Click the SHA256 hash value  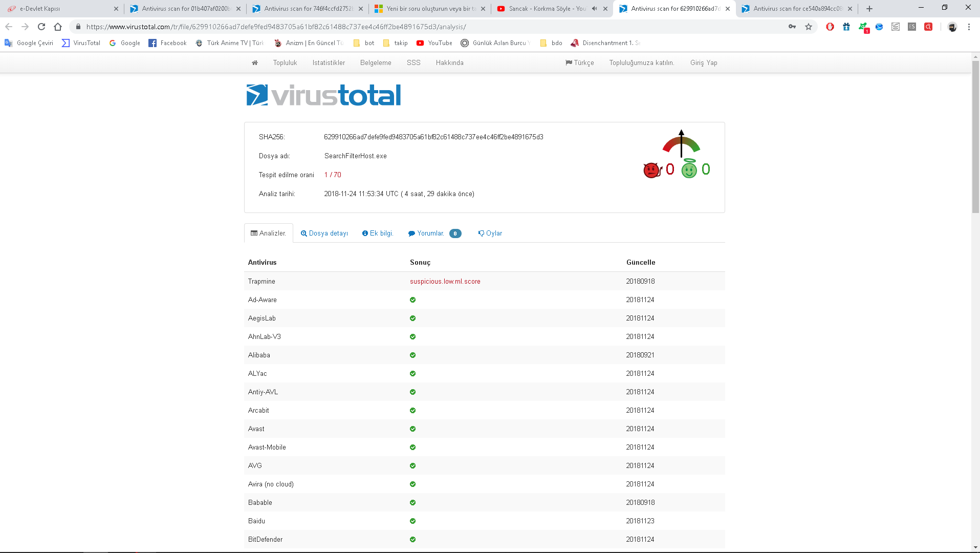pyautogui.click(x=433, y=137)
